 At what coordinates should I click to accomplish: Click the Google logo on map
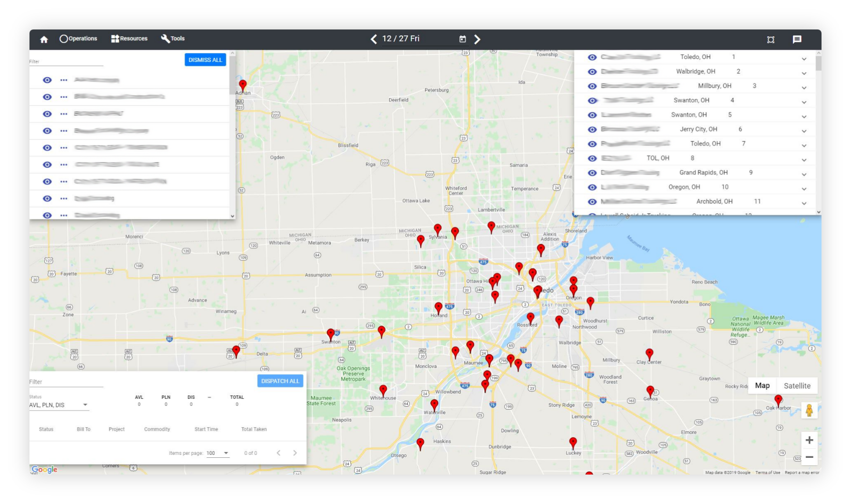point(45,470)
